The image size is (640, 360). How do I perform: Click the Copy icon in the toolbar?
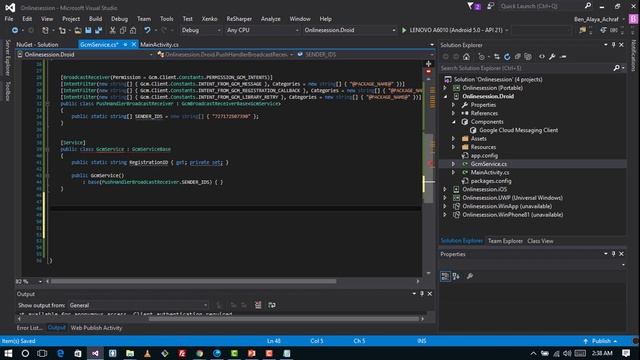click(123, 30)
